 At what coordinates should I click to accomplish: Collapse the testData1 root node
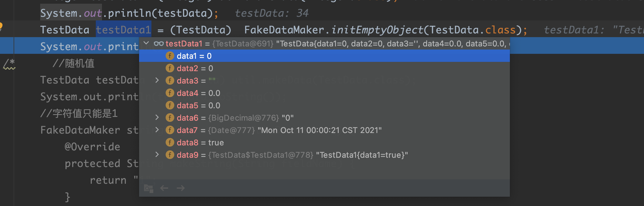[x=146, y=43]
